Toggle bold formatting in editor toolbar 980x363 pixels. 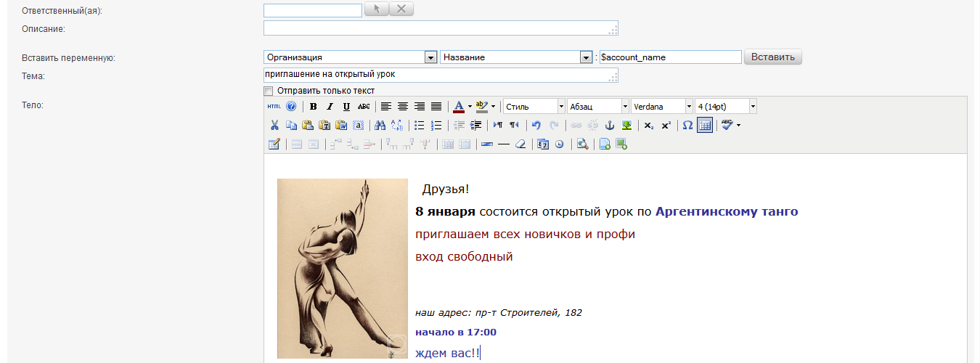tap(314, 107)
